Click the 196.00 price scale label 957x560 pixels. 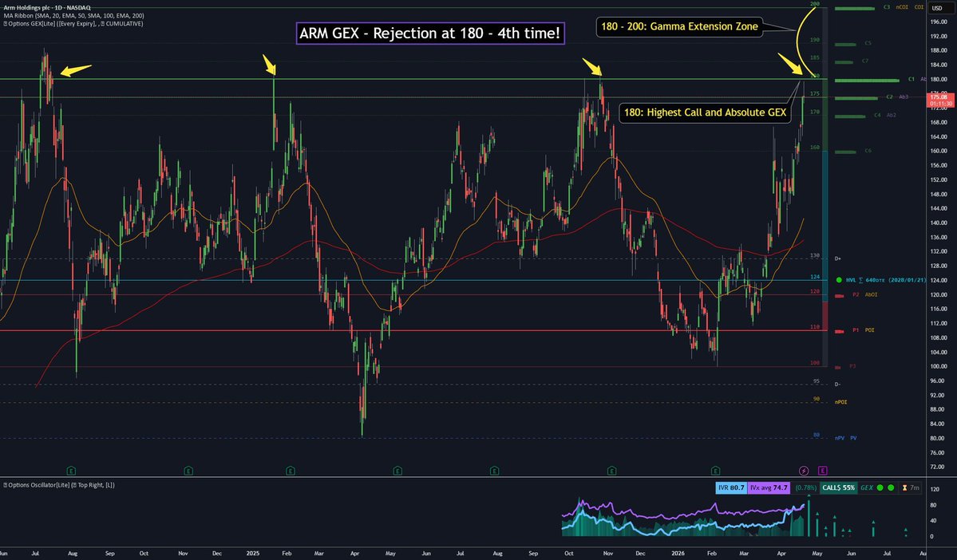click(939, 22)
